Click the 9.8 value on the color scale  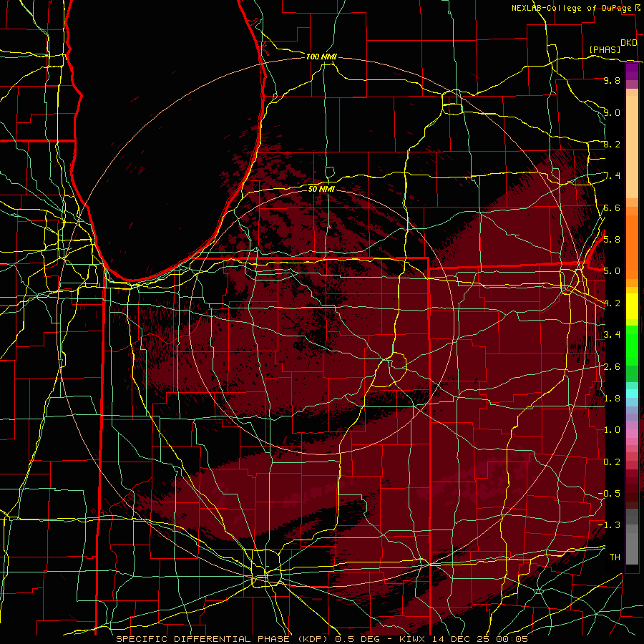[612, 81]
